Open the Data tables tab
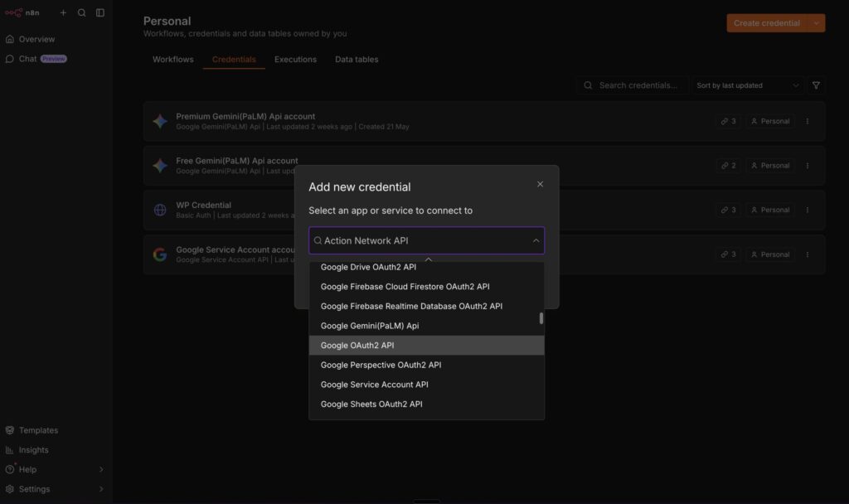This screenshot has height=504, width=849. 357,60
